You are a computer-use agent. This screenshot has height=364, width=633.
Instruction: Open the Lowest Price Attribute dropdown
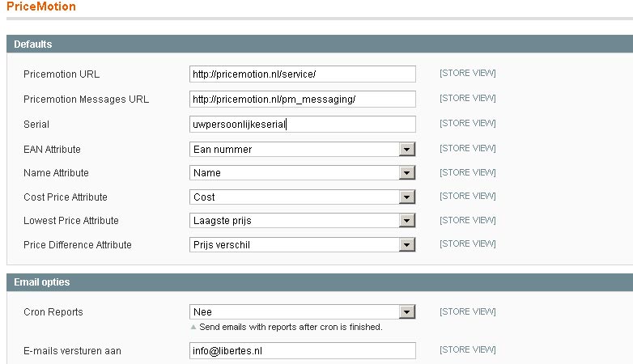[303, 220]
